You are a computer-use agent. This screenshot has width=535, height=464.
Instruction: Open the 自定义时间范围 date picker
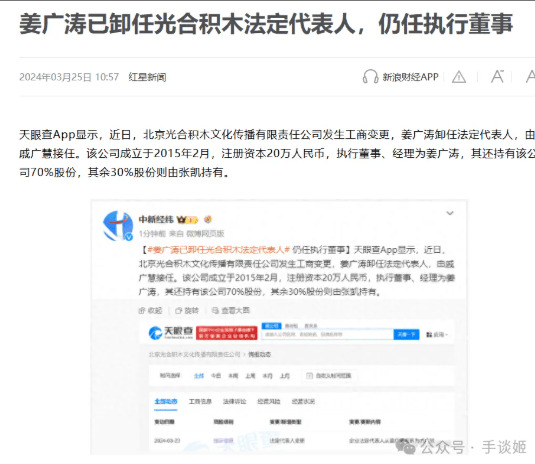point(329,376)
